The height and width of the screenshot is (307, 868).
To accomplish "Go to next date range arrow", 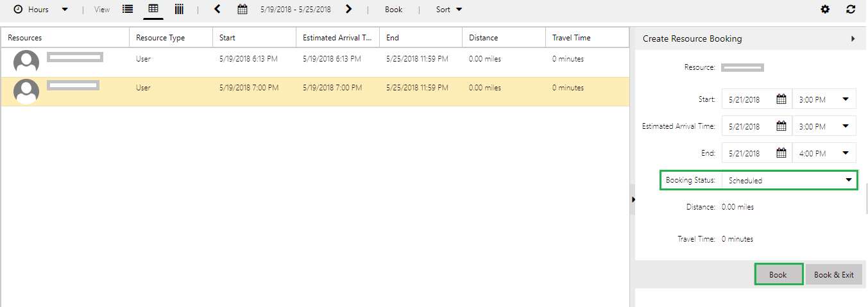I will 348,10.
